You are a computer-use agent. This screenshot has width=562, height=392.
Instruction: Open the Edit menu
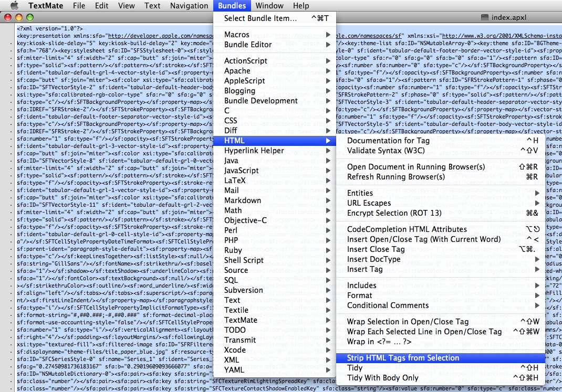tap(101, 6)
